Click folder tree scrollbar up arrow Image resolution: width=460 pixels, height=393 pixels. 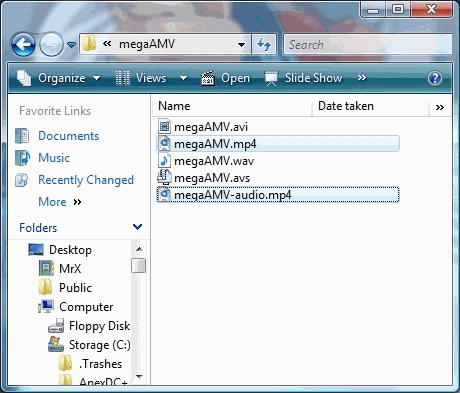139,249
